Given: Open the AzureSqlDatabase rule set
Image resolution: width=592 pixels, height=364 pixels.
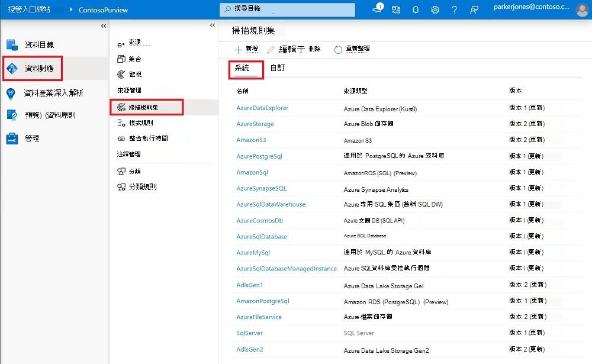Looking at the screenshot, I should tap(262, 237).
